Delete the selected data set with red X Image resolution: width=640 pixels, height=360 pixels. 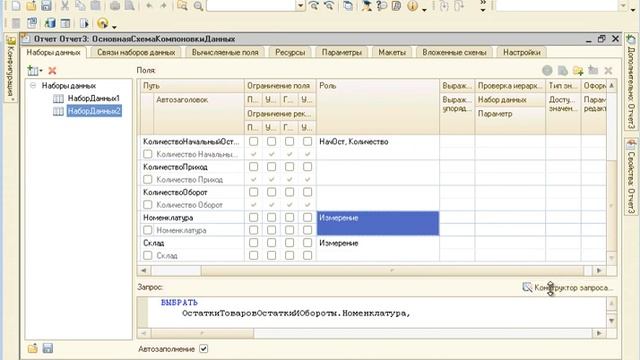(x=52, y=71)
